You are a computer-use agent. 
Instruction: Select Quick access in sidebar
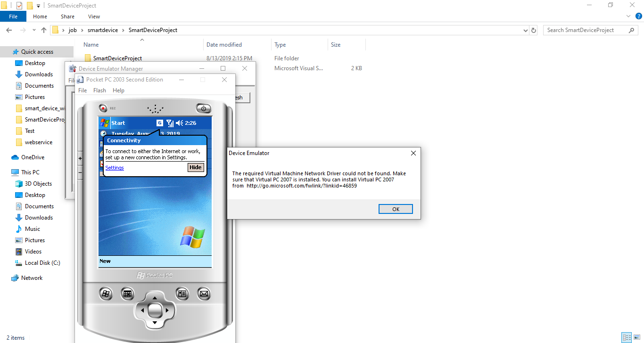(37, 52)
